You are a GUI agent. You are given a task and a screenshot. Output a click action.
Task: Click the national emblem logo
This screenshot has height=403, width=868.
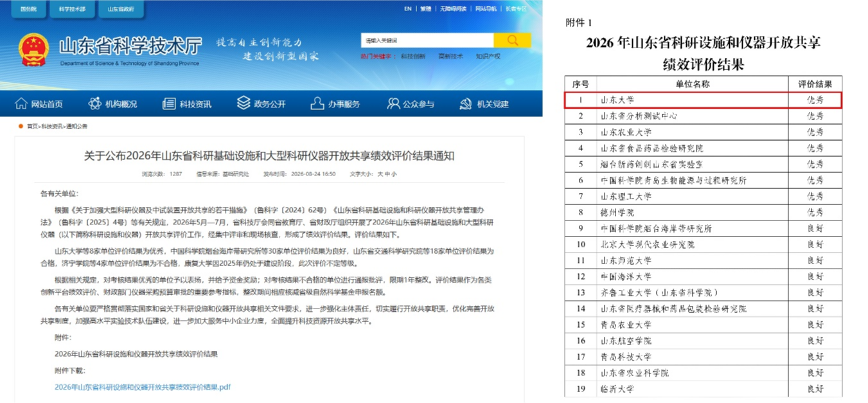[x=33, y=50]
